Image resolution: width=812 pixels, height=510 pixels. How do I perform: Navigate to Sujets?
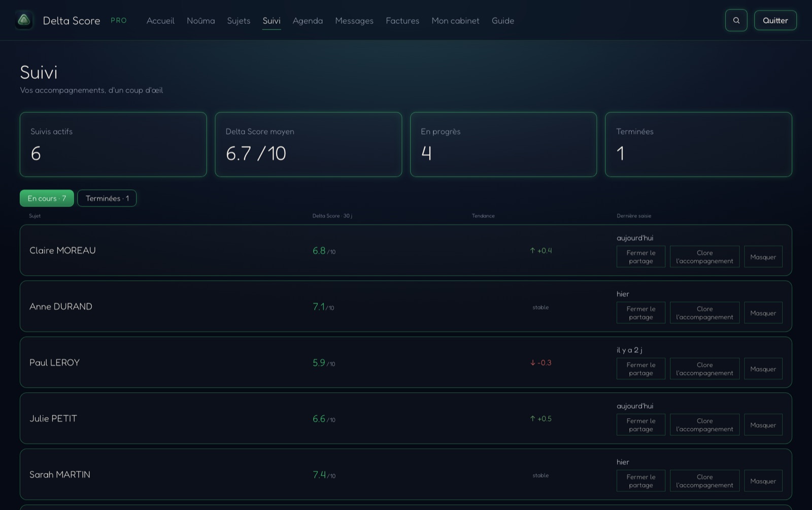tap(239, 21)
